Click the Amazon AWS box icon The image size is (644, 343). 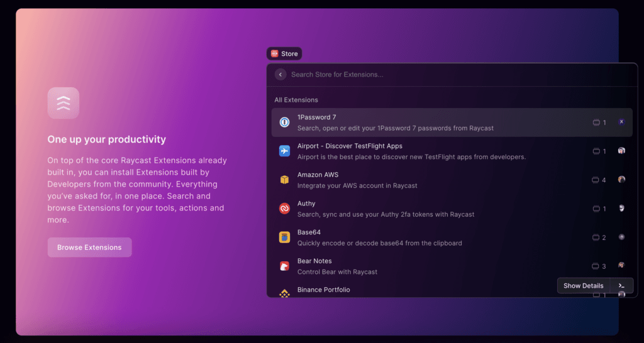tap(285, 180)
